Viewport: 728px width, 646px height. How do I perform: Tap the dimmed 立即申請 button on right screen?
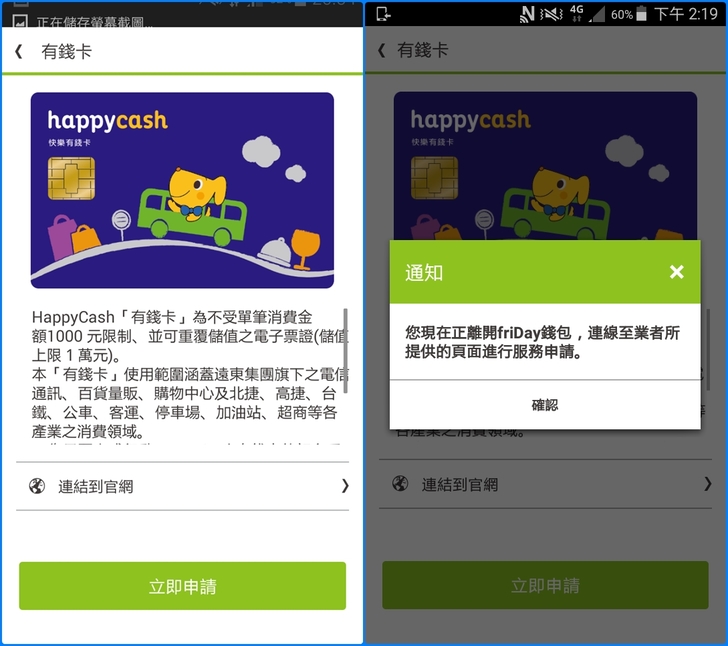point(545,585)
